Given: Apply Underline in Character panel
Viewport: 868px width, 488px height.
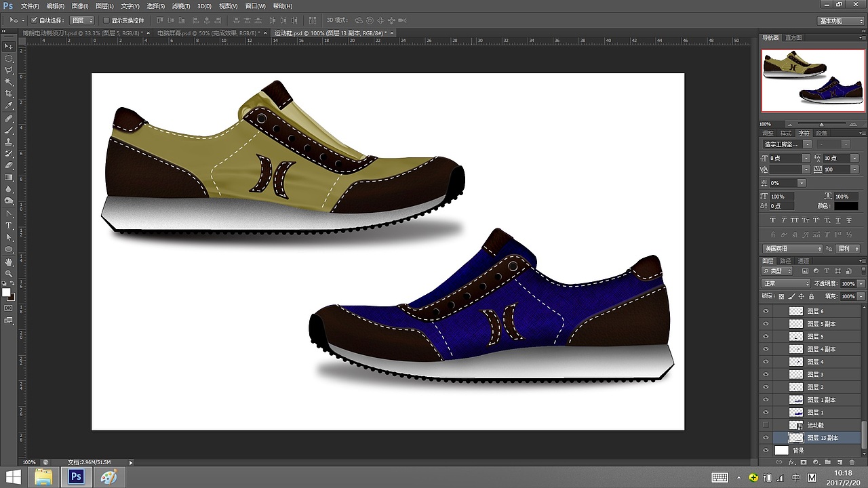Looking at the screenshot, I should click(838, 220).
